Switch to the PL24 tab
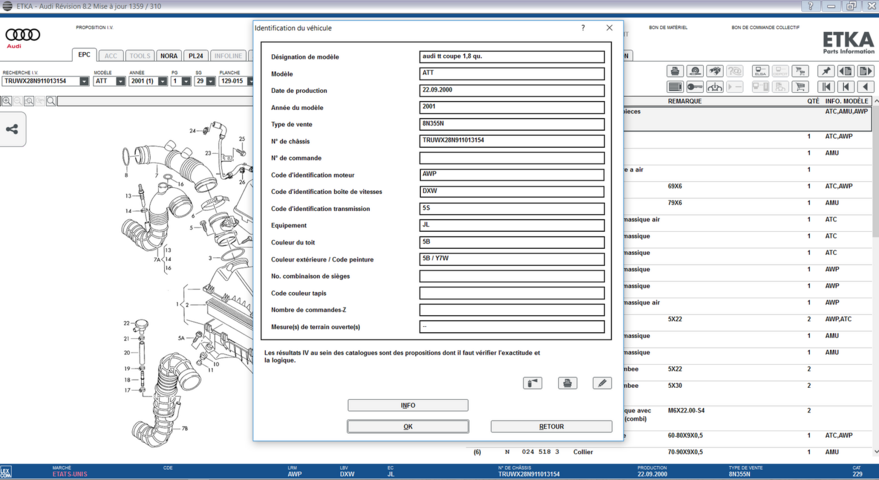 coord(196,56)
